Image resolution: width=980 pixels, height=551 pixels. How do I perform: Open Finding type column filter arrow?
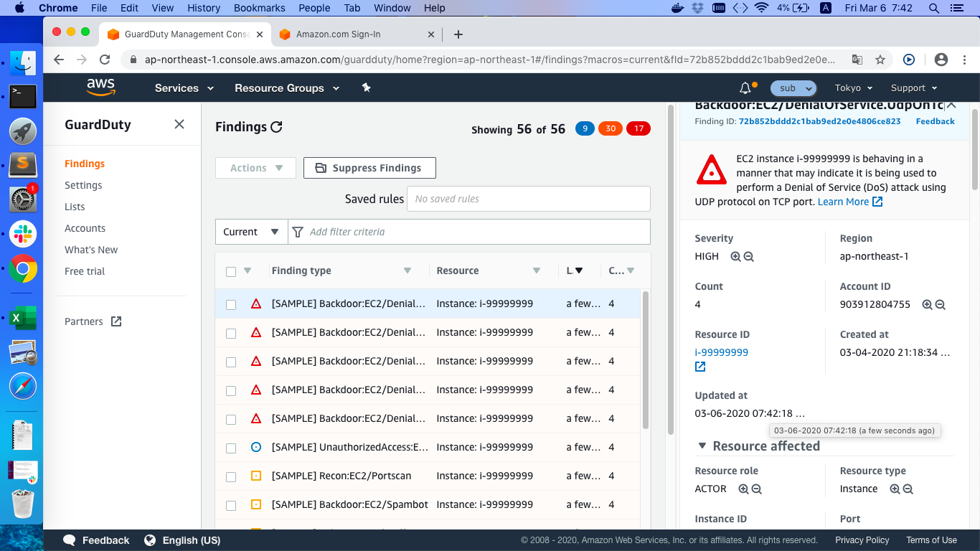pyautogui.click(x=407, y=271)
